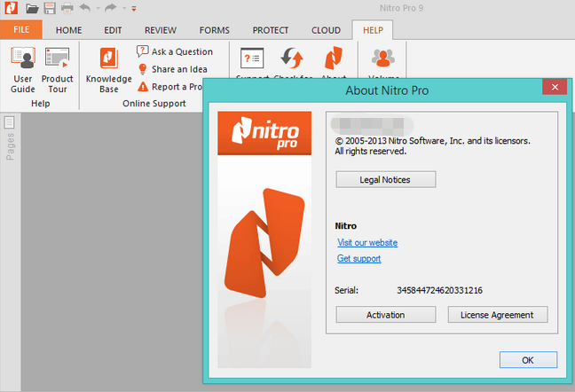The image size is (575, 392).
Task: Click the Legal Notices button
Action: pos(386,179)
